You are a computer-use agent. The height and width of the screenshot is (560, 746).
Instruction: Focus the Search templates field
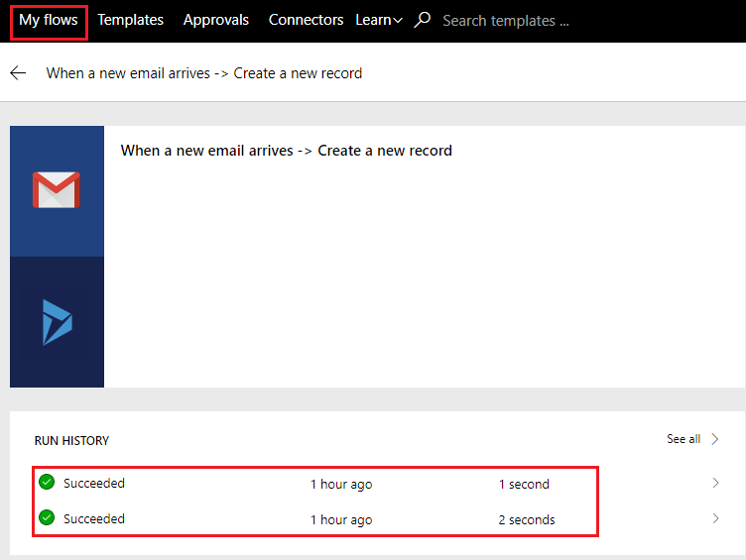pyautogui.click(x=506, y=21)
